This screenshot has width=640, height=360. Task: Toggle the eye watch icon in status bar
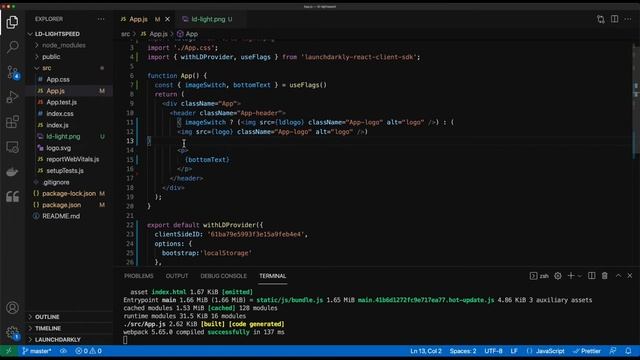tap(63, 351)
